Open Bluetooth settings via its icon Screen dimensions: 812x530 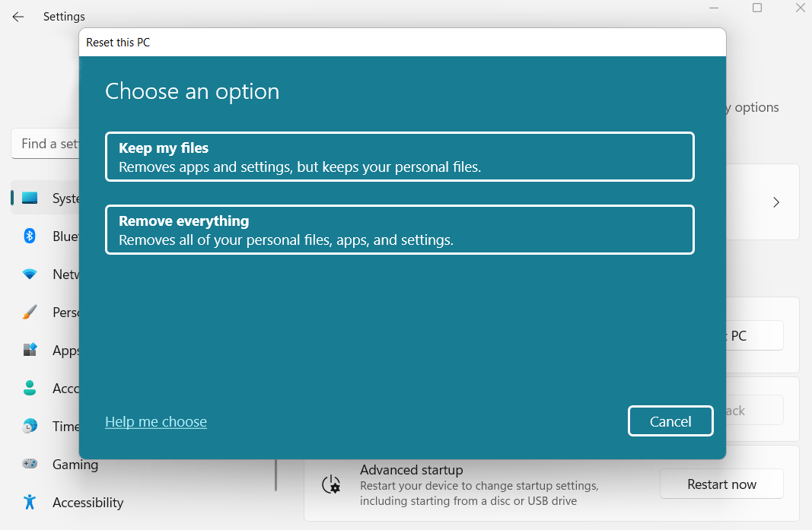30,236
